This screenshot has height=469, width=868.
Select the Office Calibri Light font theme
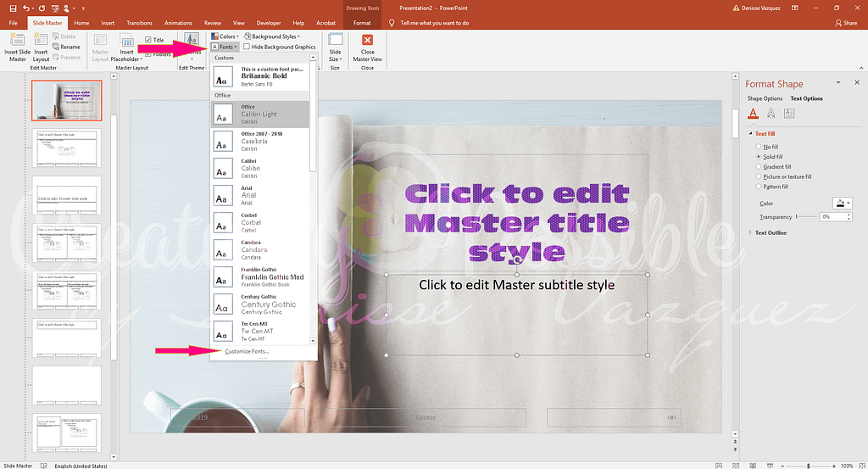259,114
